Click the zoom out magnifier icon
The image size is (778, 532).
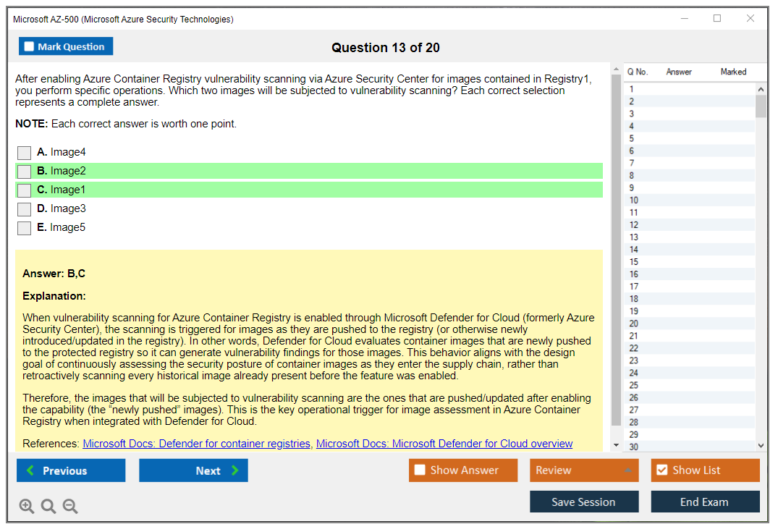coord(70,507)
